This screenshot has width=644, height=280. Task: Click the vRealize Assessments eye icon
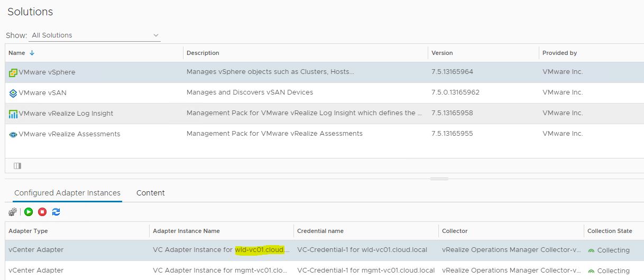[x=13, y=134]
